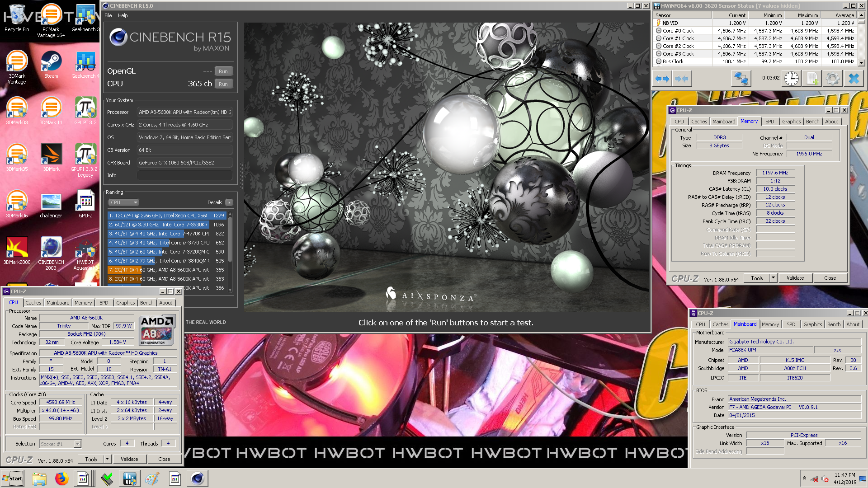Select the GPU-Z desktop shortcut

pyautogui.click(x=85, y=204)
